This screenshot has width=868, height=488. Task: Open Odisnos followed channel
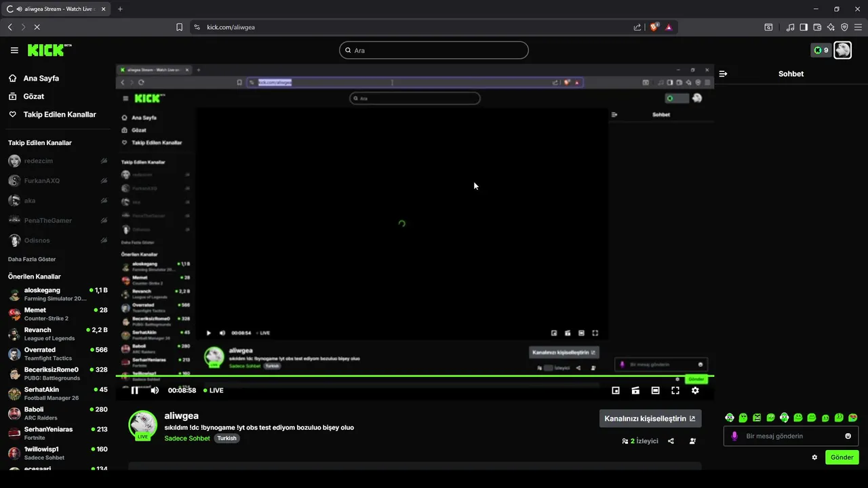point(58,240)
